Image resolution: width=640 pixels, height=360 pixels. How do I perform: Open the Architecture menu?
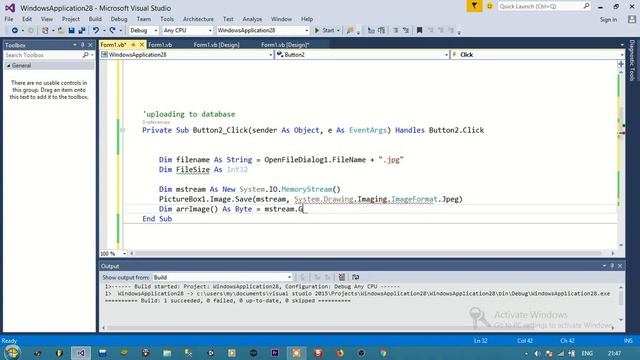click(x=198, y=19)
